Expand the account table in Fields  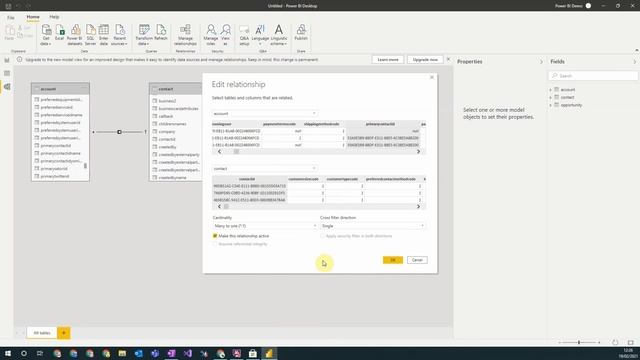pos(550,90)
